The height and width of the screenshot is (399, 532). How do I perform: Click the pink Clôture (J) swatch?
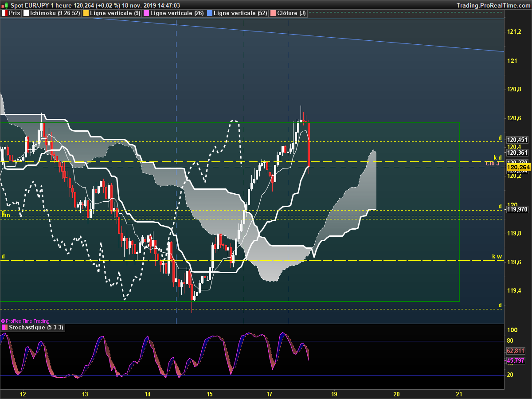[273, 13]
